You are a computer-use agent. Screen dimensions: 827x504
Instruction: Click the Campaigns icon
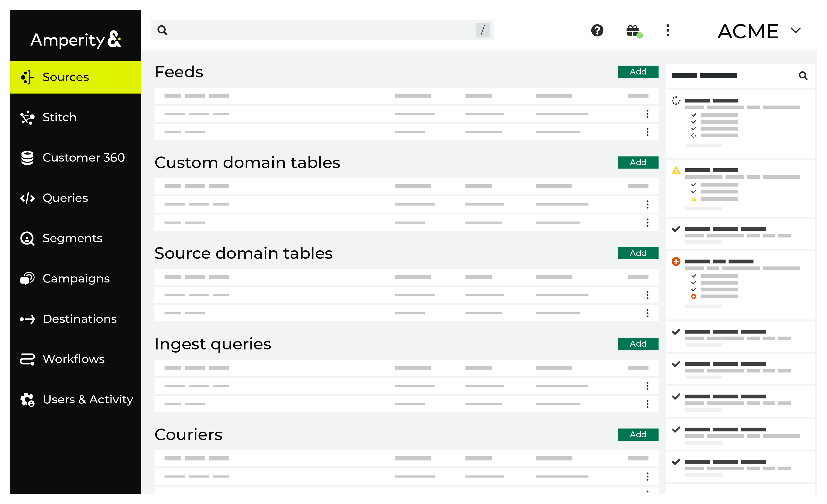[27, 279]
